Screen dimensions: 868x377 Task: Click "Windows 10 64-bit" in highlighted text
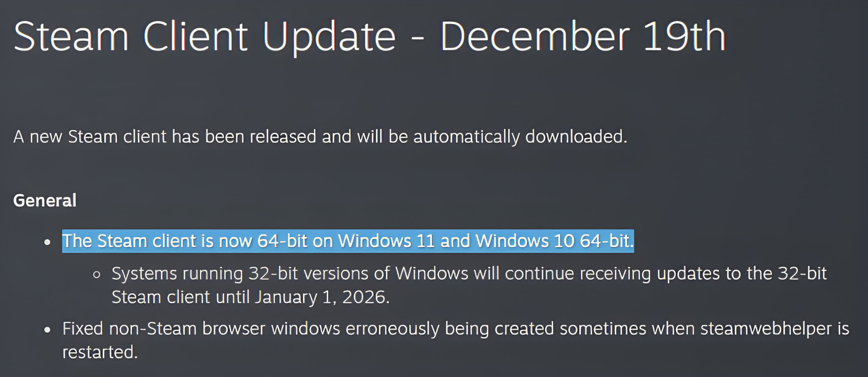pyautogui.click(x=554, y=241)
